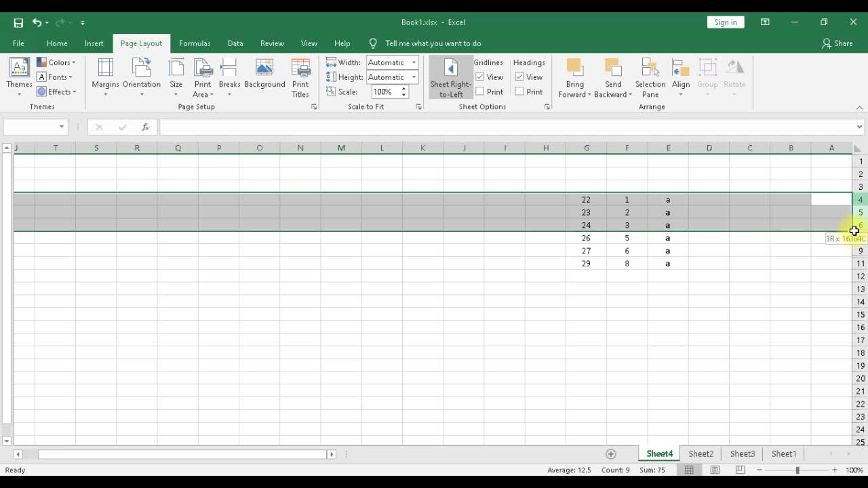Click the Sign in button
Image resolution: width=868 pixels, height=488 pixels.
pyautogui.click(x=725, y=22)
